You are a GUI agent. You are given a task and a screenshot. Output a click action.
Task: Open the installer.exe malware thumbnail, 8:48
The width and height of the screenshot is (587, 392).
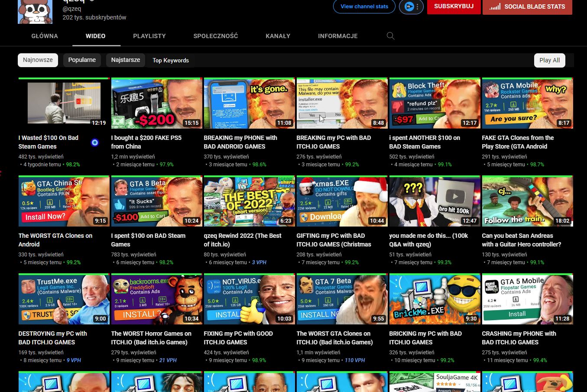coord(342,103)
